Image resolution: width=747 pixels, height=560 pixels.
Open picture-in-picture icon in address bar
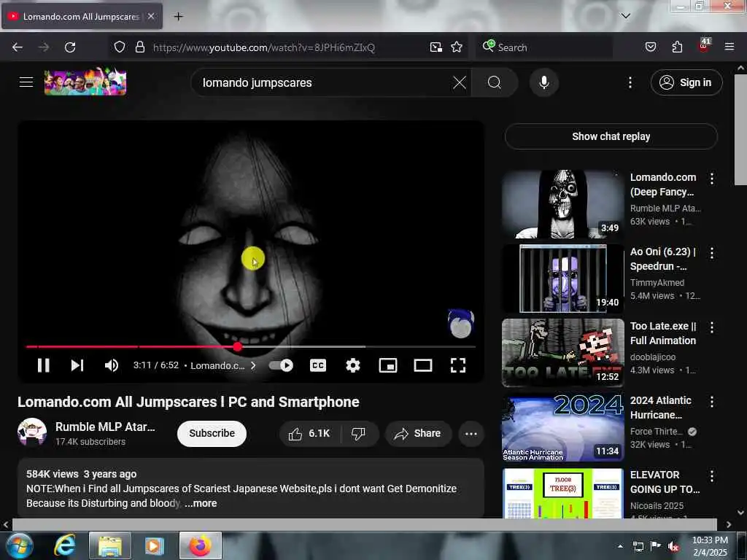(x=436, y=47)
